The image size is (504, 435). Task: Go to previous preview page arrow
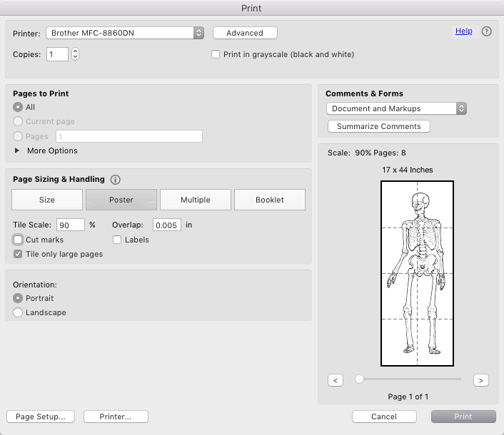pos(336,380)
